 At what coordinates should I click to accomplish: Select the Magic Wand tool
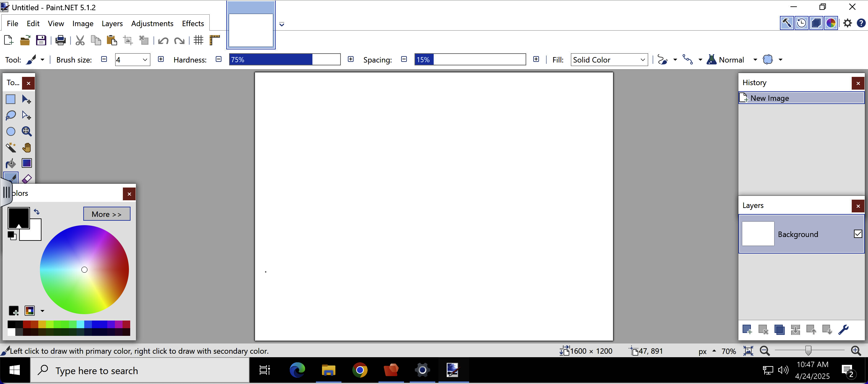pos(11,147)
